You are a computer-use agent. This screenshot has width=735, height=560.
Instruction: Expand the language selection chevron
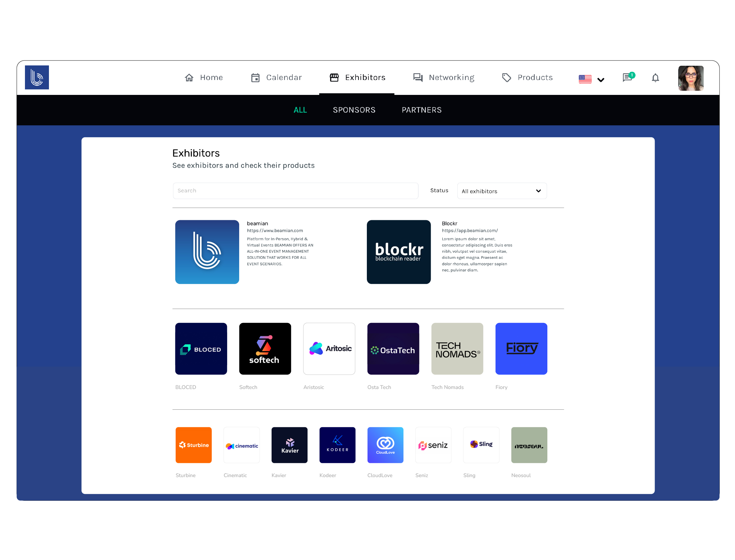click(x=601, y=80)
